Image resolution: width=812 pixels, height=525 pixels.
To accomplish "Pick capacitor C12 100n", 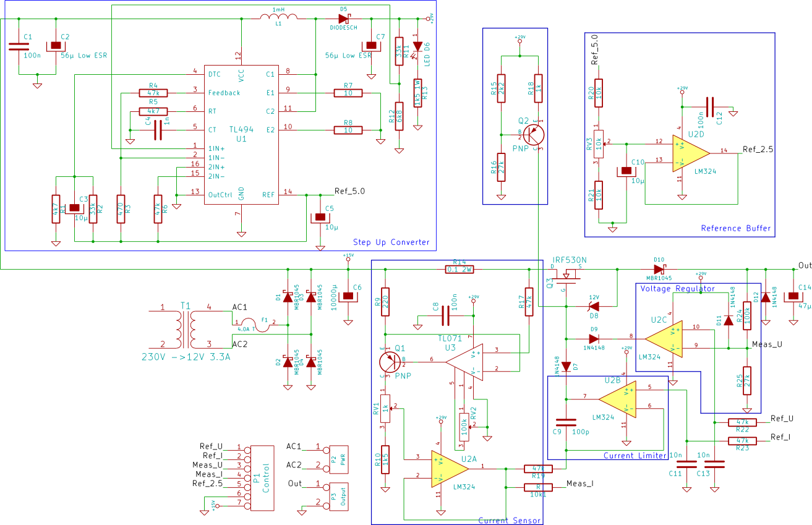I will coord(709,107).
